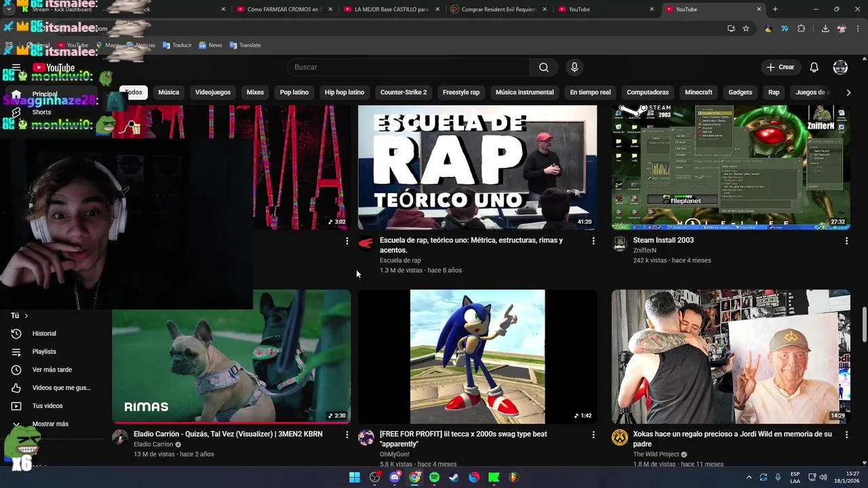Screen dimensions: 868x488
Task: Click the search magnifier button
Action: [x=544, y=67]
